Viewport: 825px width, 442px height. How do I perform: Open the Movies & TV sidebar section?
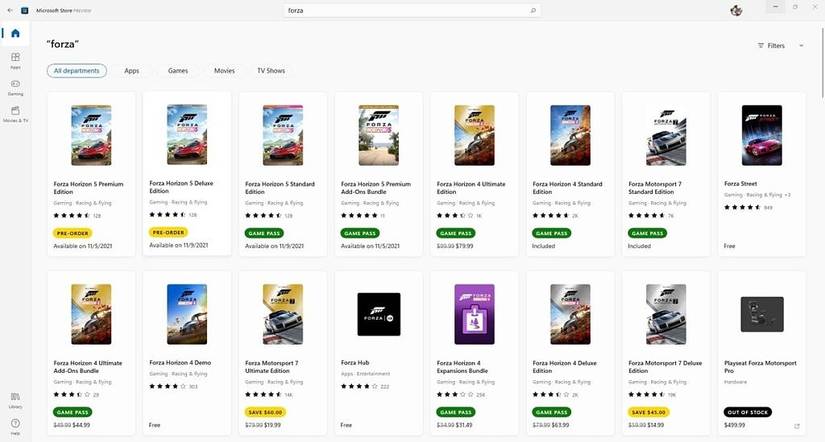tap(15, 114)
